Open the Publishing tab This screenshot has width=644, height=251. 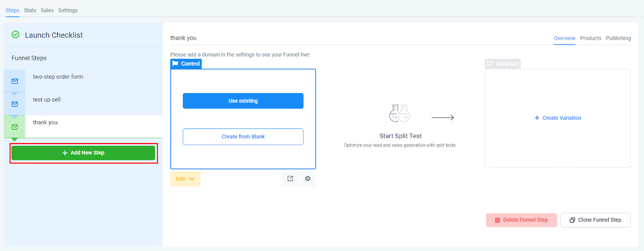[x=618, y=38]
